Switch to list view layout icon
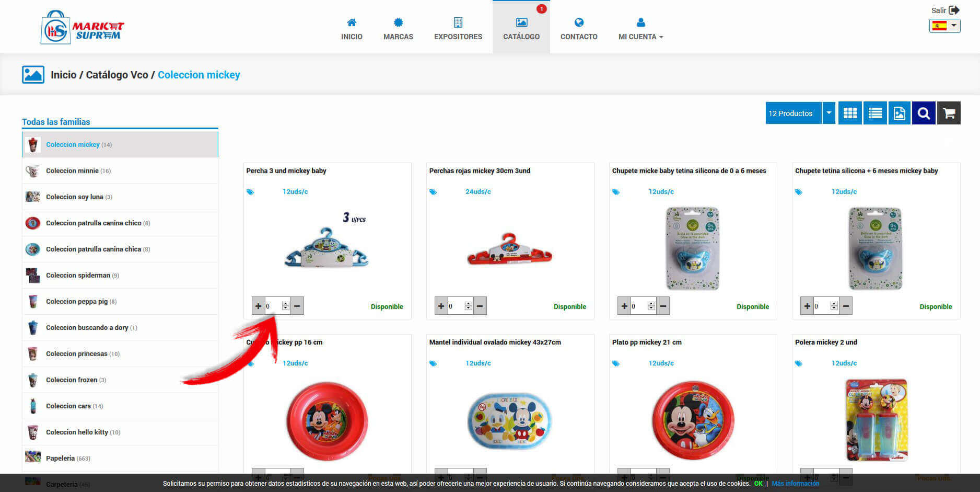The width and height of the screenshot is (980, 492). [x=875, y=113]
